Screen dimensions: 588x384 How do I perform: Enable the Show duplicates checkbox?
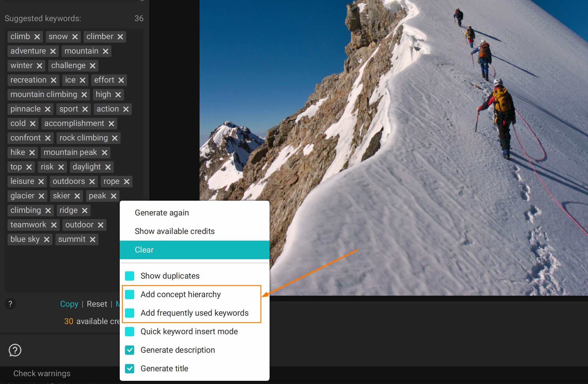[130, 276]
